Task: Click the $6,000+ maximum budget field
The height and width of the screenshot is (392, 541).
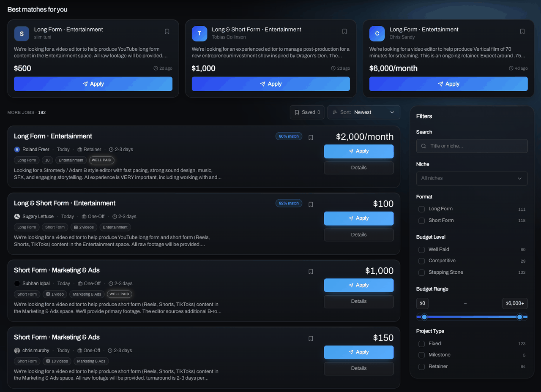Action: (515, 303)
